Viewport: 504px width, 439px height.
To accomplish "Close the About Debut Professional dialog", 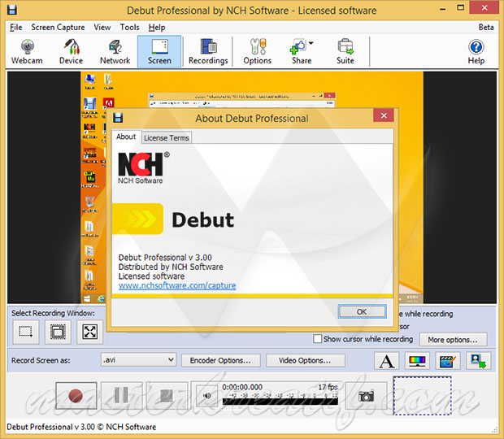I will click(384, 115).
